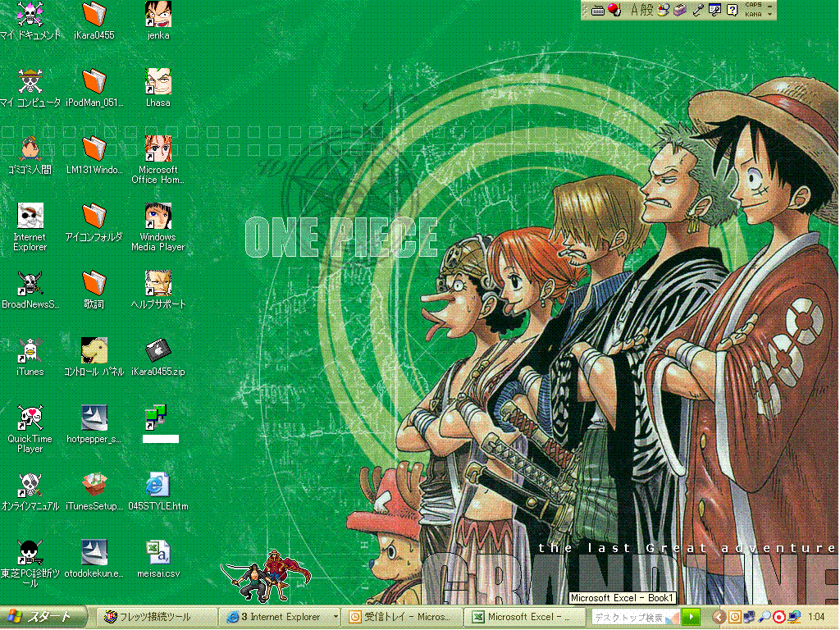Click the magnifier tray icon
The width and height of the screenshot is (840, 630).
[765, 617]
